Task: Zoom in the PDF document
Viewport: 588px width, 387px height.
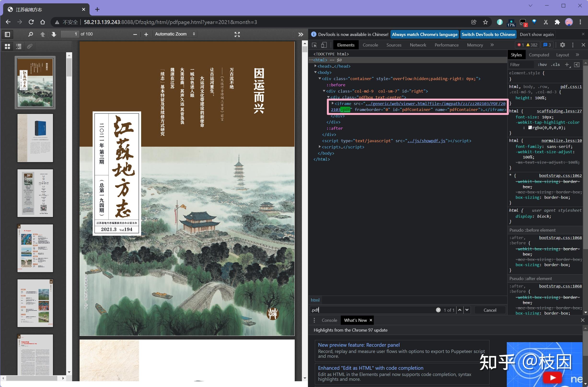Action: pos(146,34)
